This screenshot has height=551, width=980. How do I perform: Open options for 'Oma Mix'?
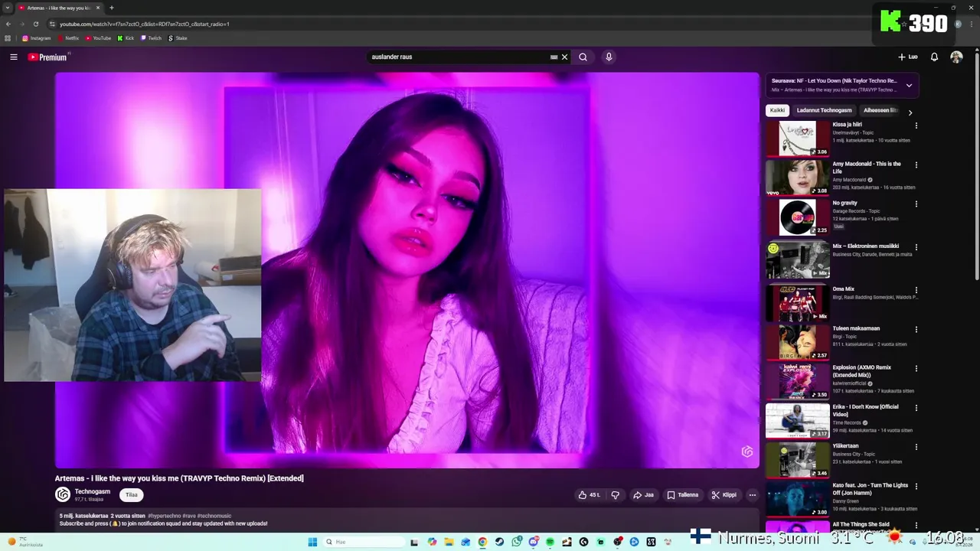point(916,290)
